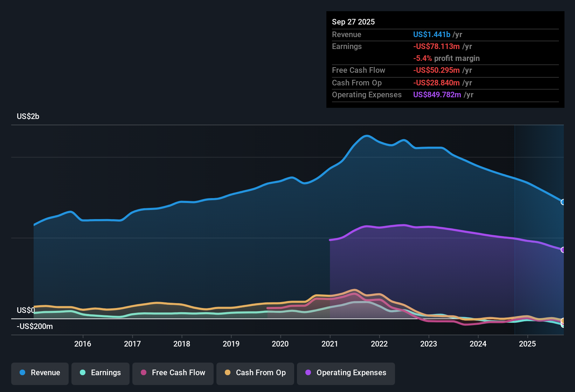Toggle Operating Expenses legend item
The width and height of the screenshot is (575, 392).
click(x=346, y=373)
